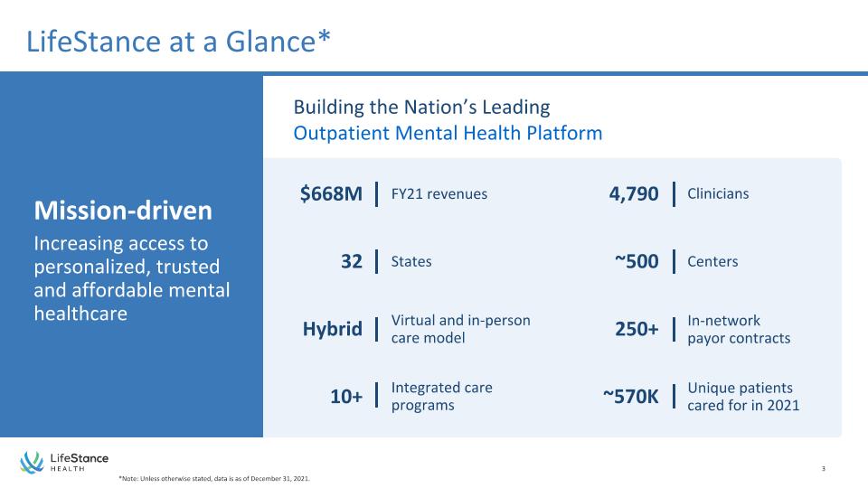868x488 pixels.
Task: Select the '250+' payor contracts figure
Action: 637,329
